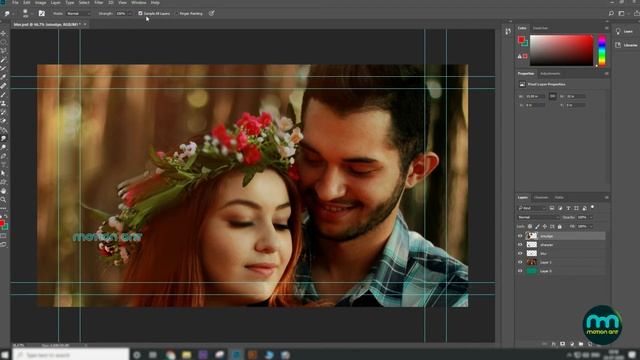Select the Lasso tool
The width and height of the screenshot is (640, 360).
(4, 50)
